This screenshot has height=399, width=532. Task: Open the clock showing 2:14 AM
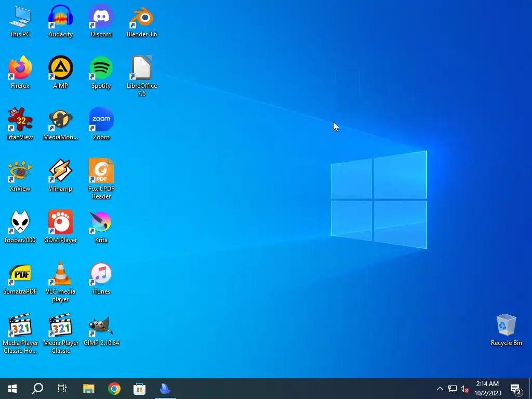pos(487,389)
